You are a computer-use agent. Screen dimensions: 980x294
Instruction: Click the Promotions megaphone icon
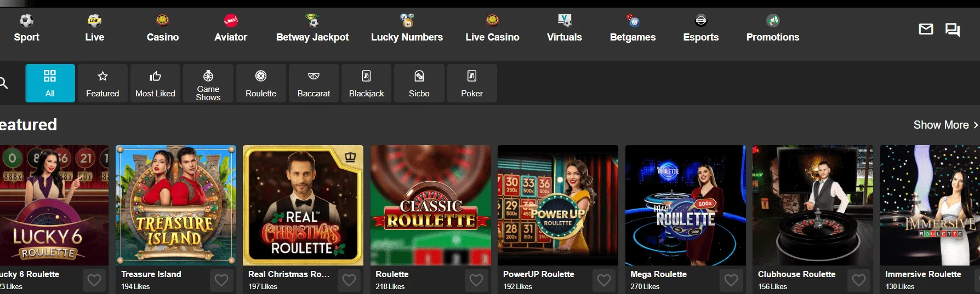coord(773,21)
